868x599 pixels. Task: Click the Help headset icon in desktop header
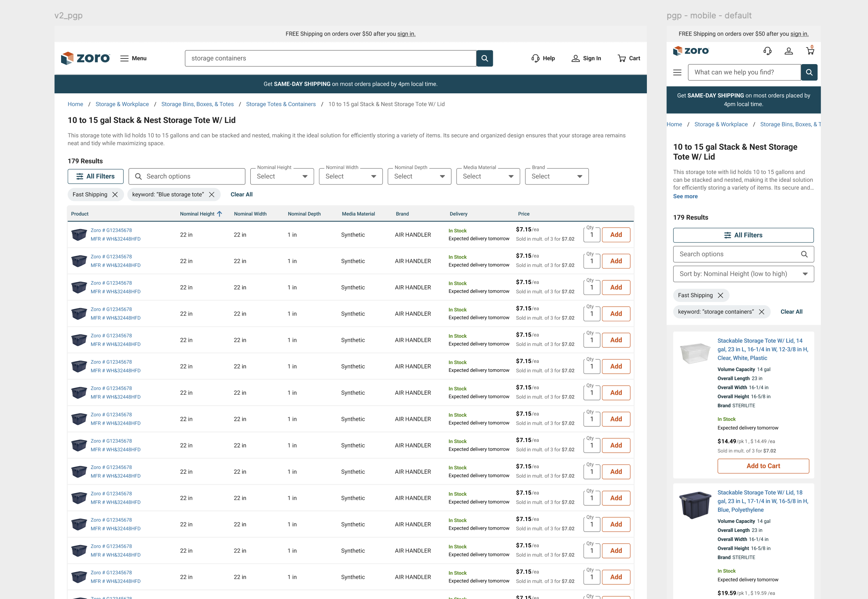click(x=535, y=58)
